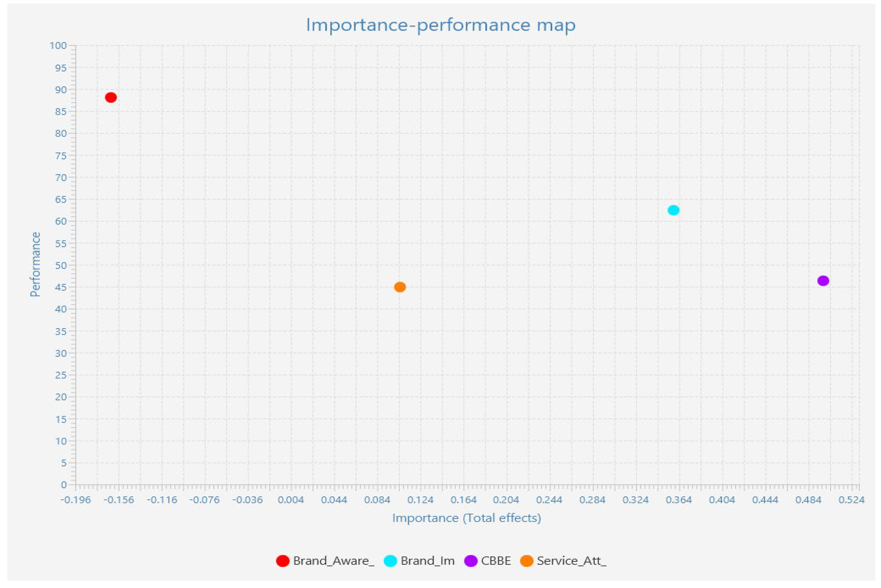Click the 100 label on performance axis
Screen dimensions: 881x588
click(x=58, y=46)
